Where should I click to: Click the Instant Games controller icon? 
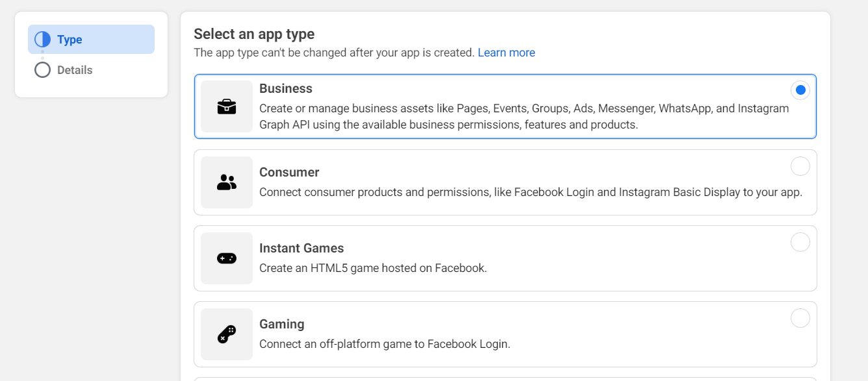pyautogui.click(x=227, y=258)
